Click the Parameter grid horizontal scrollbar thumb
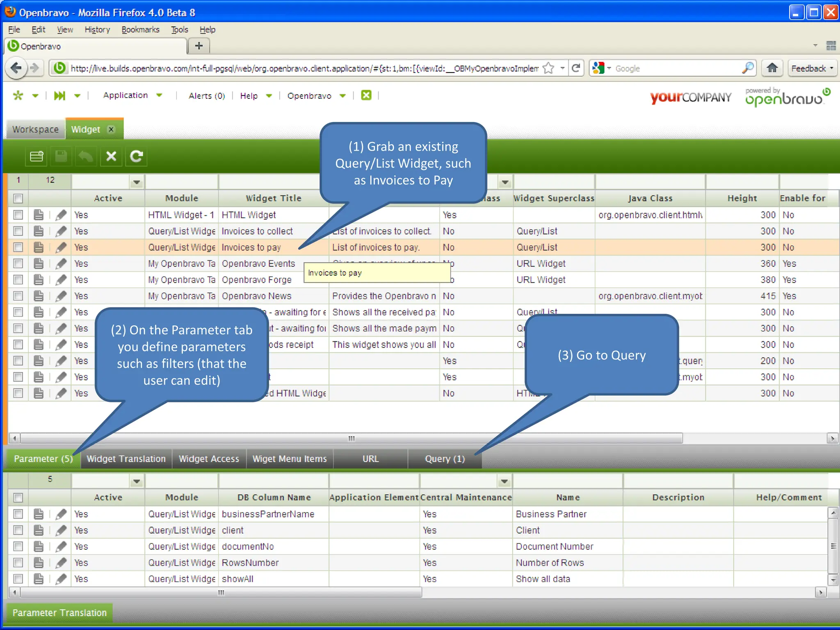The height and width of the screenshot is (630, 840). click(x=221, y=593)
